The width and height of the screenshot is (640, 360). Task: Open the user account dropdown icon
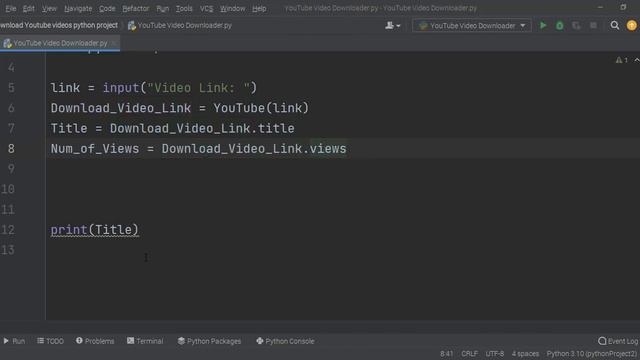[392, 26]
